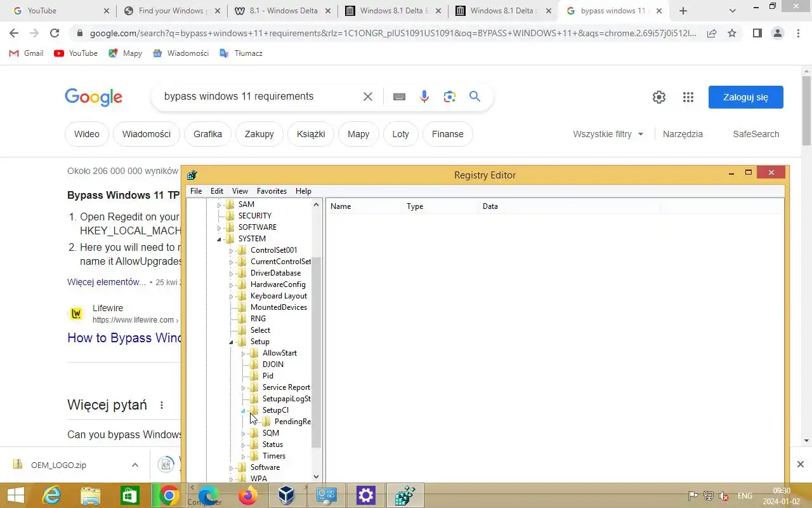Click the Więcej elementów link
Screen dimensions: 812x508
pyautogui.click(x=107, y=282)
